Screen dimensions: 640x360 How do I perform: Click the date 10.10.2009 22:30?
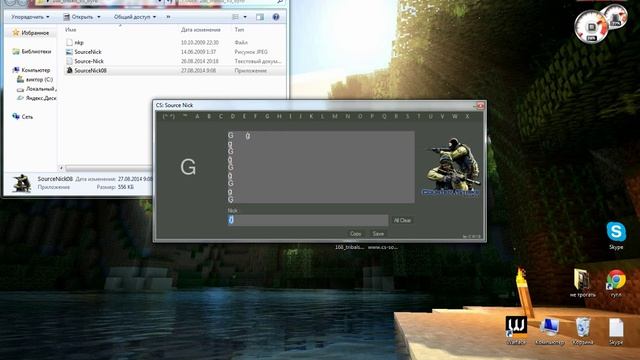coord(200,42)
